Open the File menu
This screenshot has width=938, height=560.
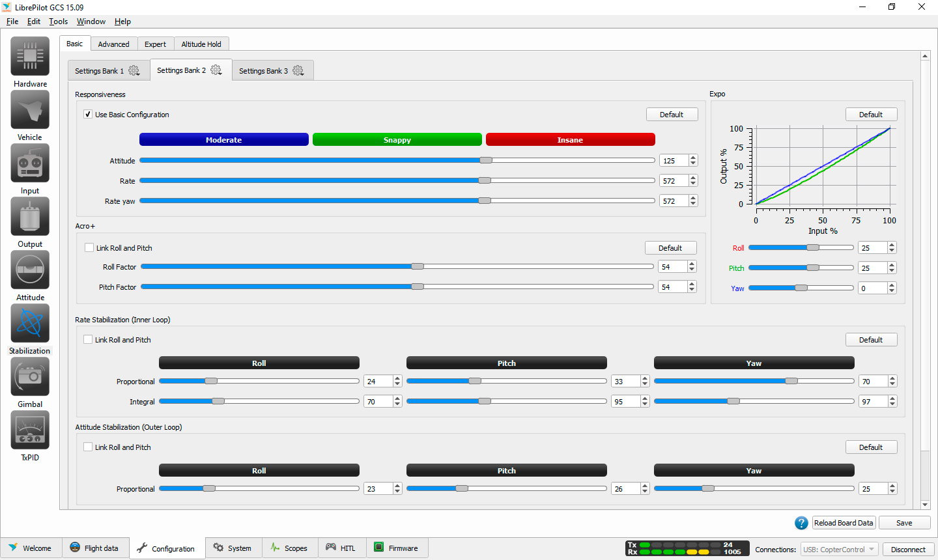pyautogui.click(x=12, y=21)
